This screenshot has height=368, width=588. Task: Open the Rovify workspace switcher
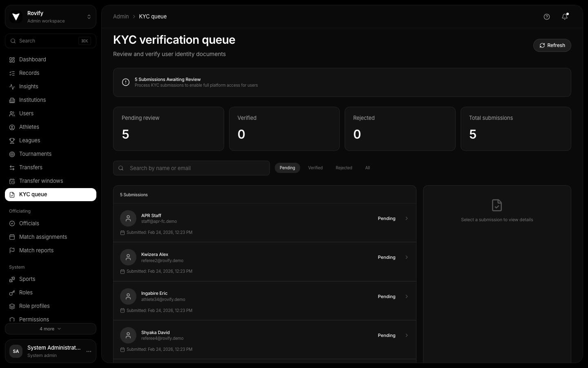pyautogui.click(x=51, y=17)
